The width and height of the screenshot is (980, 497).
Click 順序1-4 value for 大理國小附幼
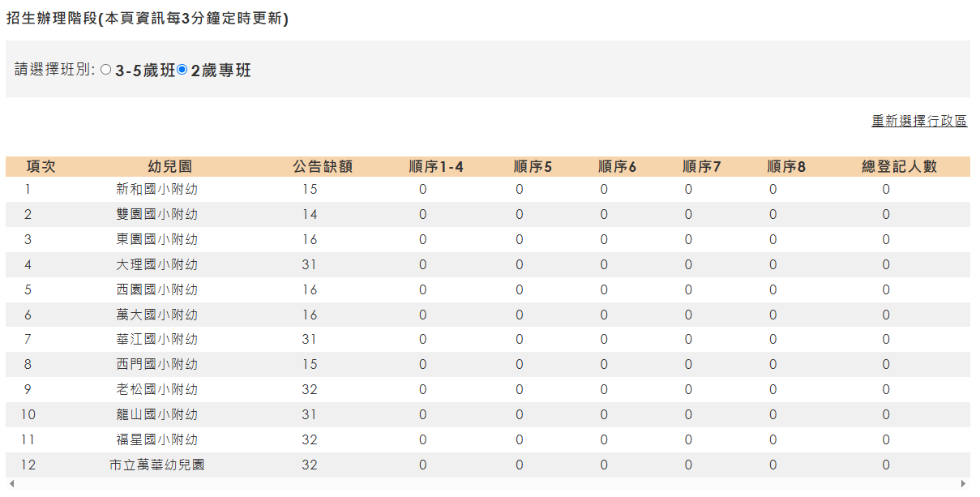(x=422, y=264)
